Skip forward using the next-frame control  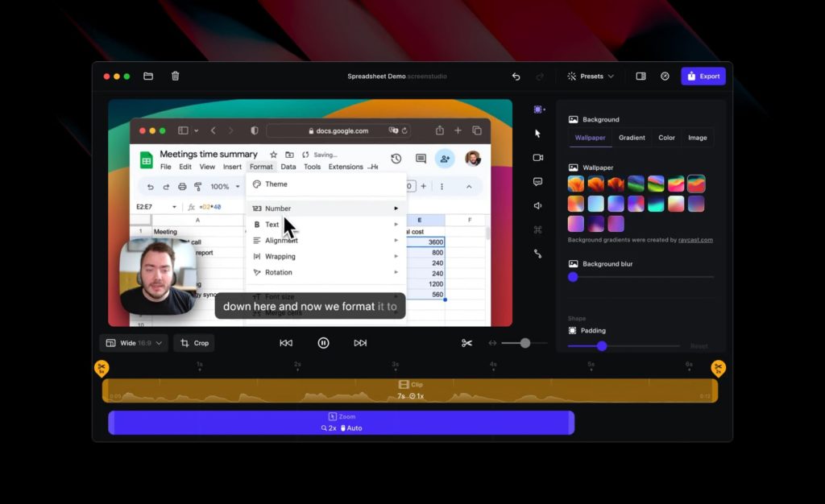tap(359, 342)
